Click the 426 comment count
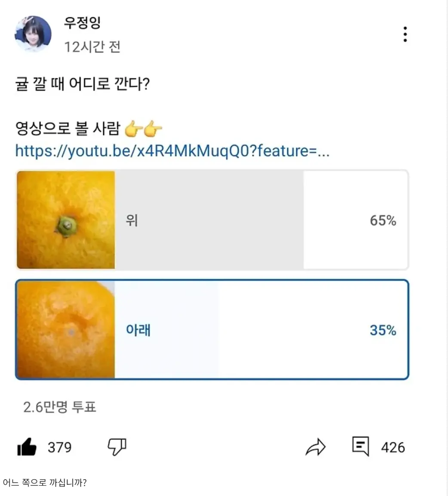The width and height of the screenshot is (448, 496). (393, 447)
